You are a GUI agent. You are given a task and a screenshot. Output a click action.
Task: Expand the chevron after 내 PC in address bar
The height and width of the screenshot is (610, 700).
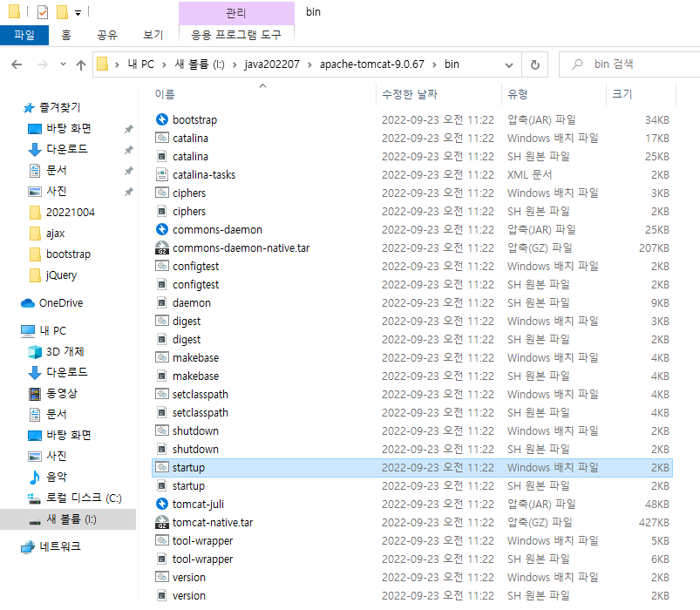164,64
